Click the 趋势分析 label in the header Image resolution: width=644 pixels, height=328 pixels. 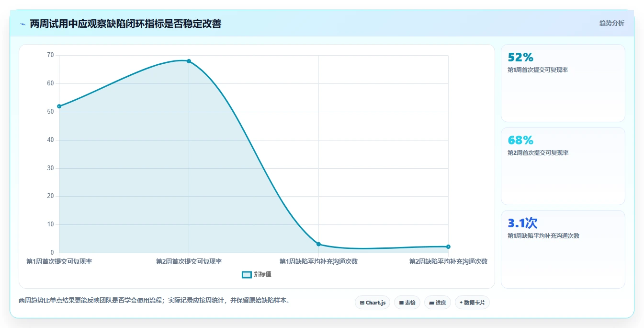click(611, 23)
